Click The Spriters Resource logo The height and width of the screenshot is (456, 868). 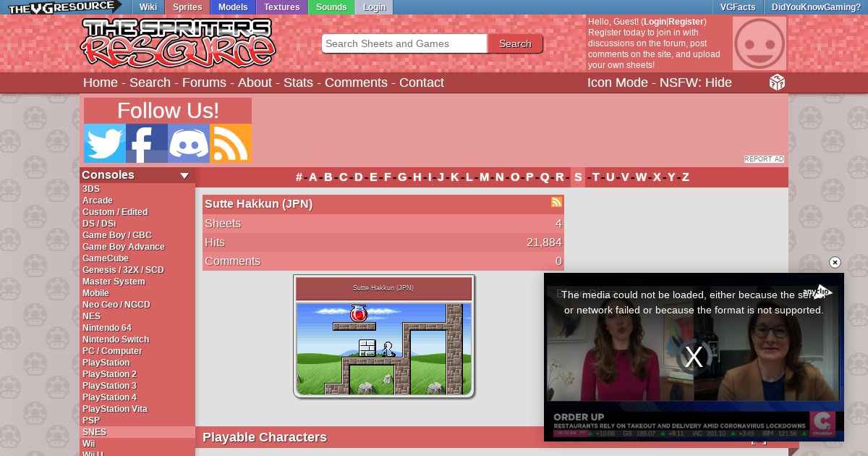click(178, 43)
